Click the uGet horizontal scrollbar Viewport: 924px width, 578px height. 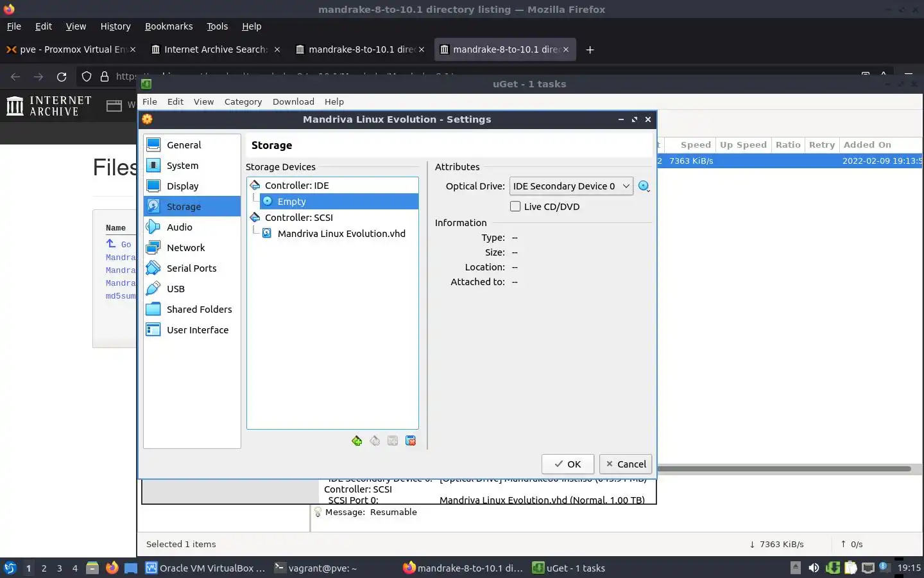[x=784, y=469]
